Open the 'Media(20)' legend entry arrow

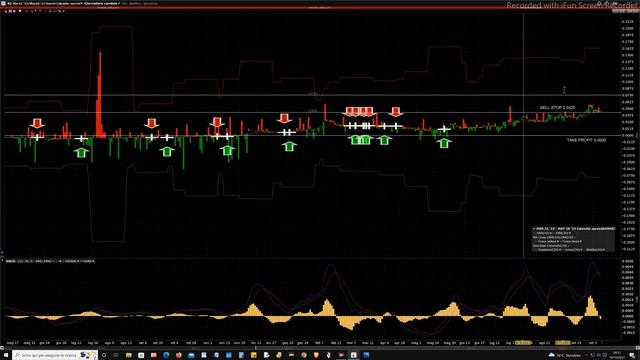[603, 250]
